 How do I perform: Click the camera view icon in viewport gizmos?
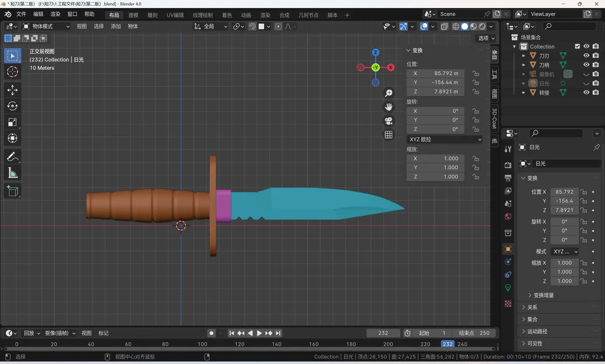pos(389,121)
